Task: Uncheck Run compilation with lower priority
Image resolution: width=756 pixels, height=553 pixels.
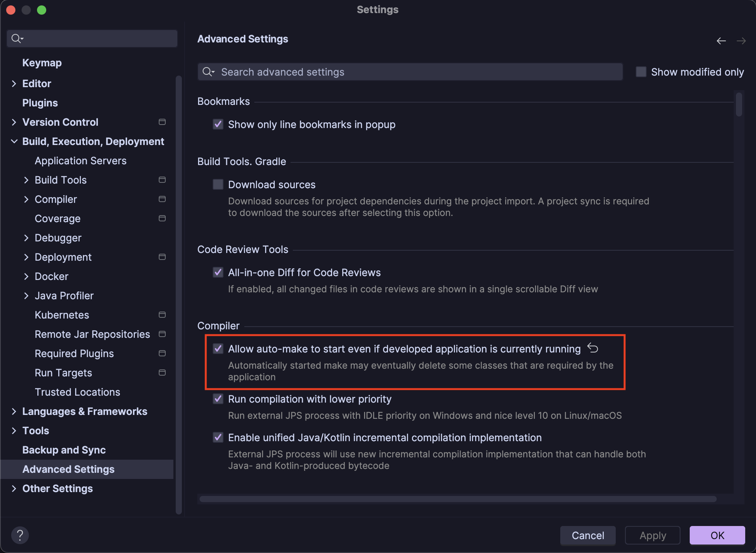Action: point(218,399)
